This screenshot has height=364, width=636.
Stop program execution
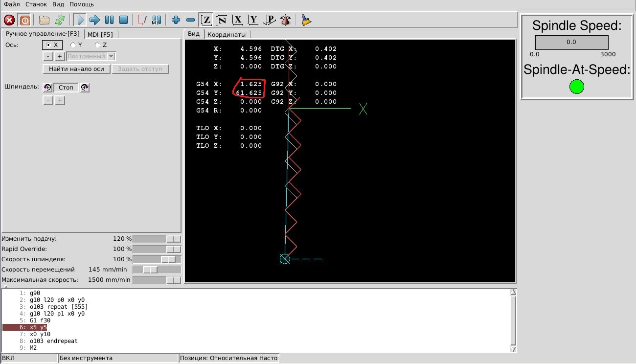pos(124,20)
